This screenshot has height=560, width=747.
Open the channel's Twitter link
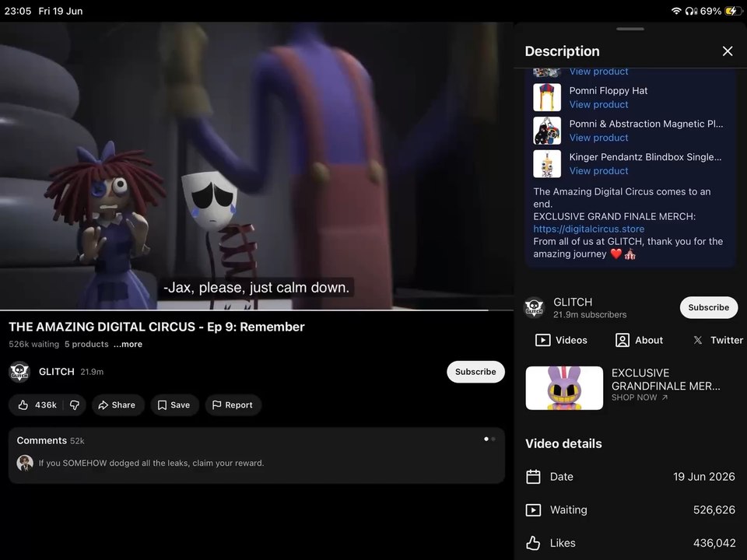718,340
